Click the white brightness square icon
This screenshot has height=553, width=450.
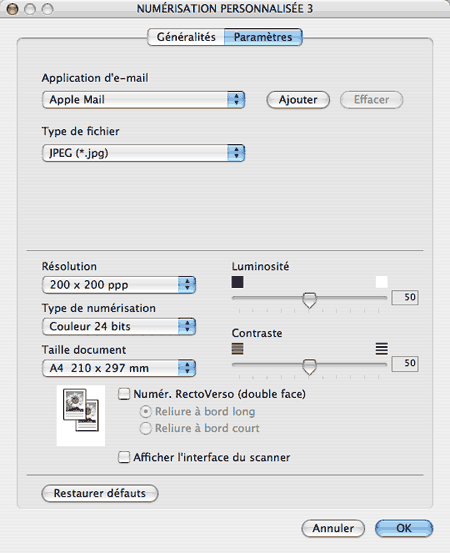[x=382, y=282]
